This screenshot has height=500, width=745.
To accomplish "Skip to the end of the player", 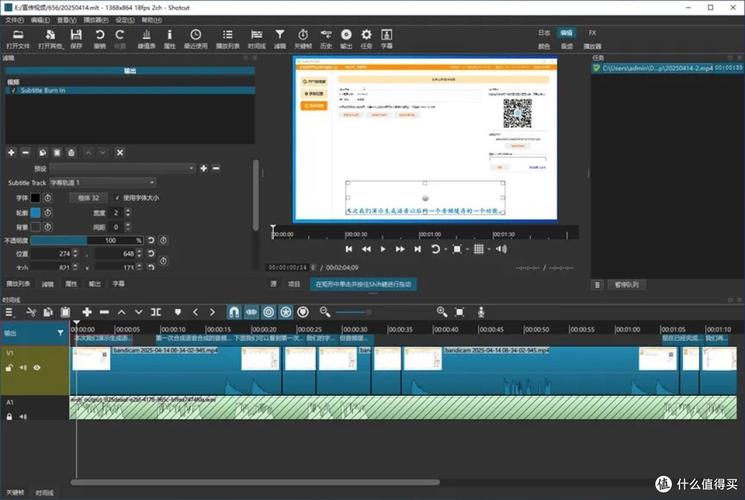I will (x=417, y=249).
